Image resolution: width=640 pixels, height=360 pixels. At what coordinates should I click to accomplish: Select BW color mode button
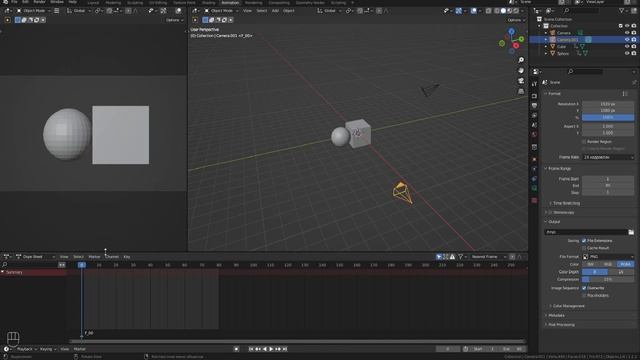591,264
